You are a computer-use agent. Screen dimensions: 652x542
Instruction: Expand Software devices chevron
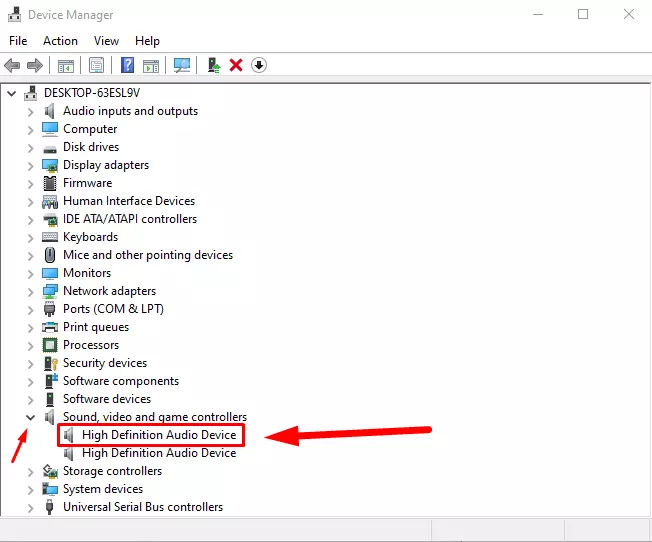pos(30,399)
